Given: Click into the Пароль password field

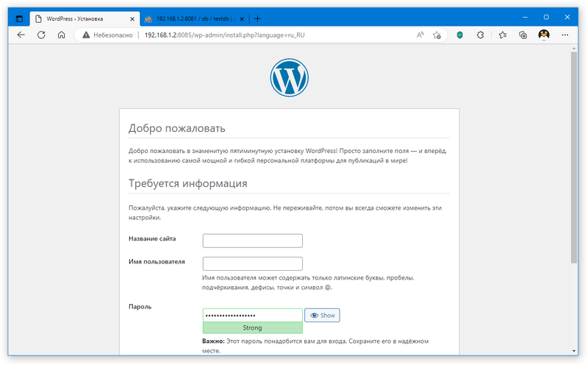Looking at the screenshot, I should click(x=252, y=315).
